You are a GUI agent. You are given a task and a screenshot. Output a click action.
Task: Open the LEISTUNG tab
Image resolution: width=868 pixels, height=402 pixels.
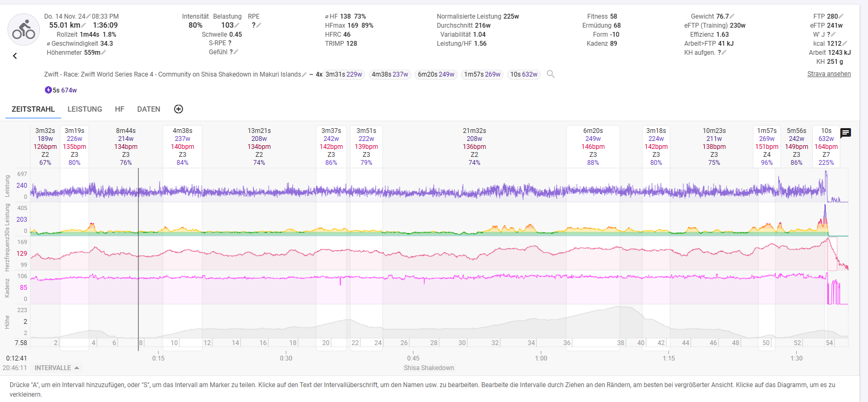pos(85,109)
